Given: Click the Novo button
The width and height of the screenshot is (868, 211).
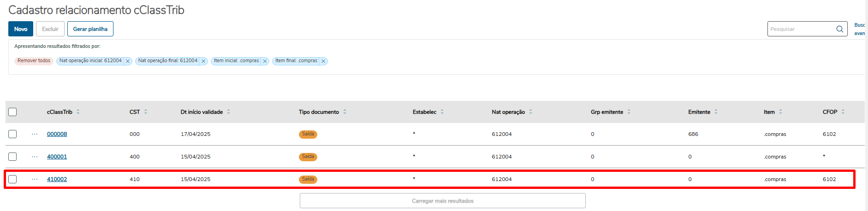Looking at the screenshot, I should tap(21, 29).
